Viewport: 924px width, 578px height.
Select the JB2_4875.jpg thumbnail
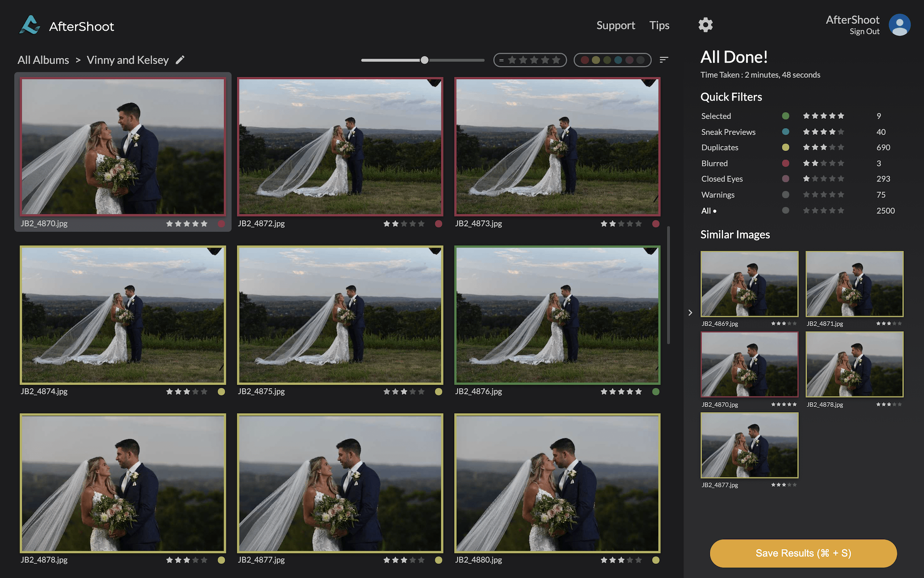[x=340, y=315]
